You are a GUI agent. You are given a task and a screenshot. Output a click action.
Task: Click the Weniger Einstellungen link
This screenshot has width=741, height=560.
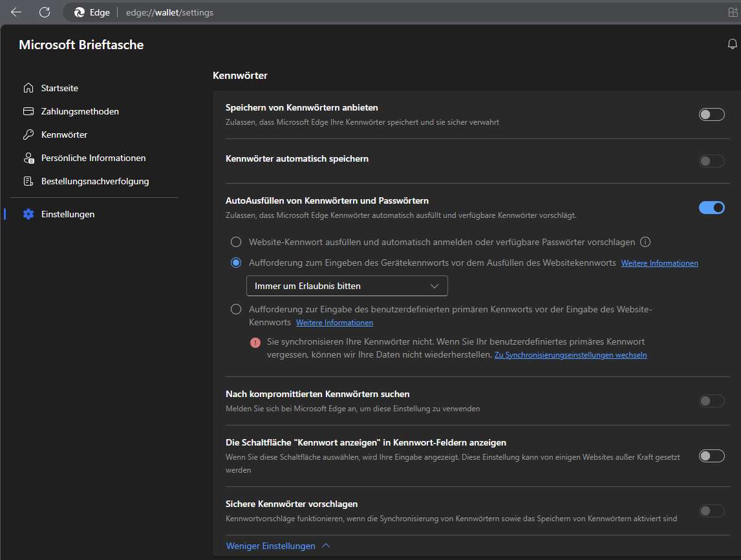pos(270,546)
